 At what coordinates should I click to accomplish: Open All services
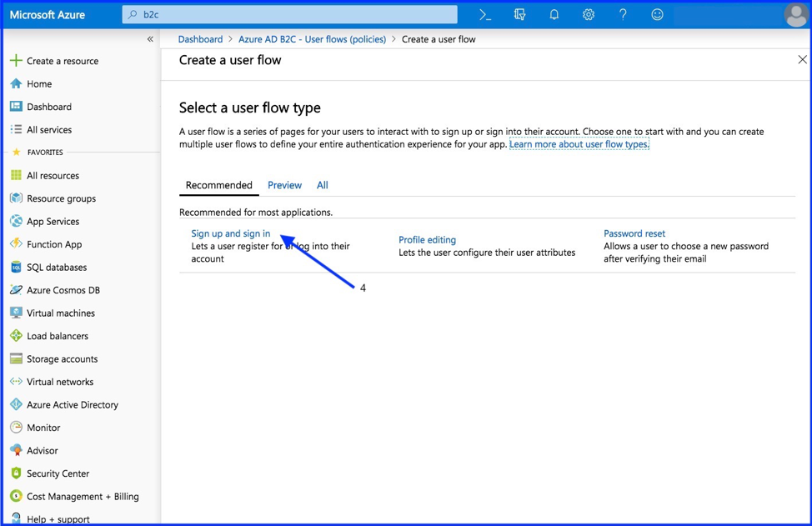pyautogui.click(x=49, y=129)
